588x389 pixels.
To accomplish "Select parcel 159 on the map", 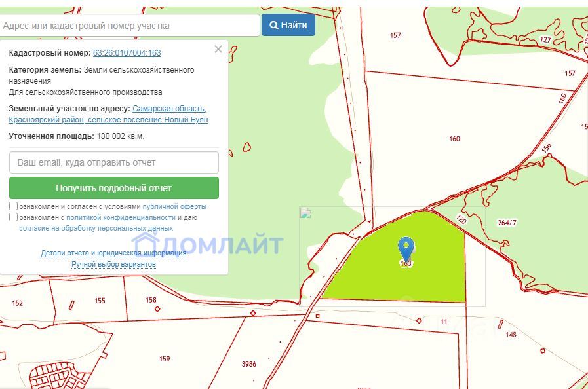I will 165,359.
